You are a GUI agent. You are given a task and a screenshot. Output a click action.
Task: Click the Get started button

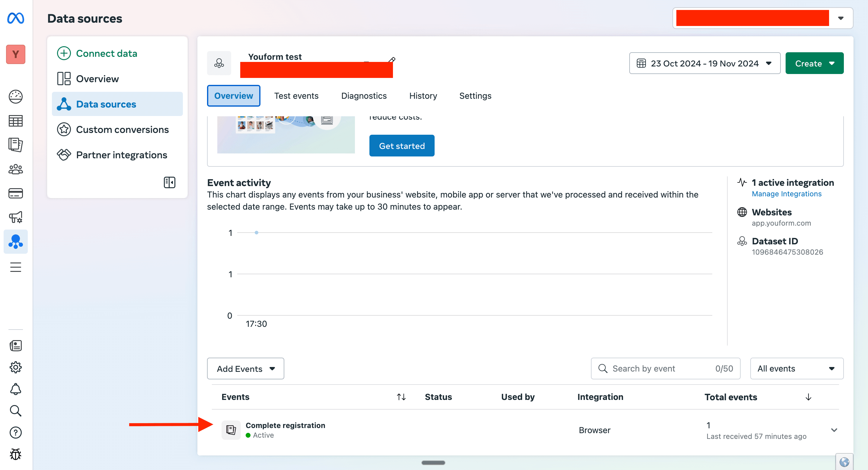pyautogui.click(x=402, y=146)
